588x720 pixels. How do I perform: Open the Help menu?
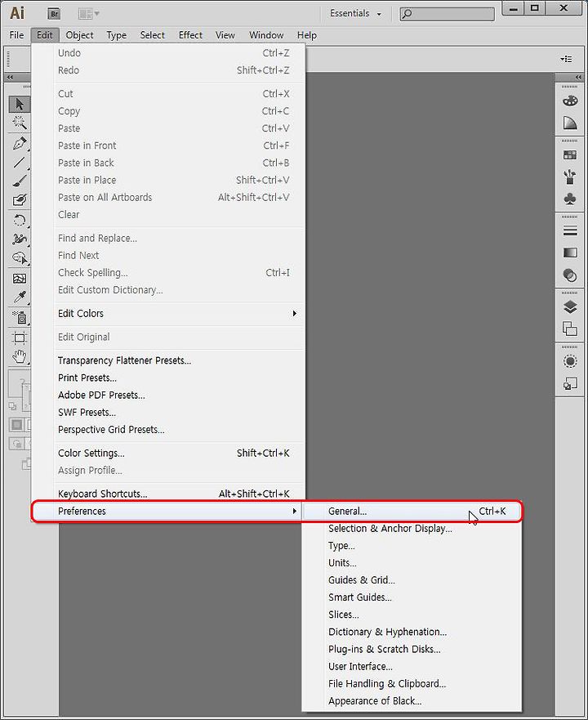tap(306, 35)
